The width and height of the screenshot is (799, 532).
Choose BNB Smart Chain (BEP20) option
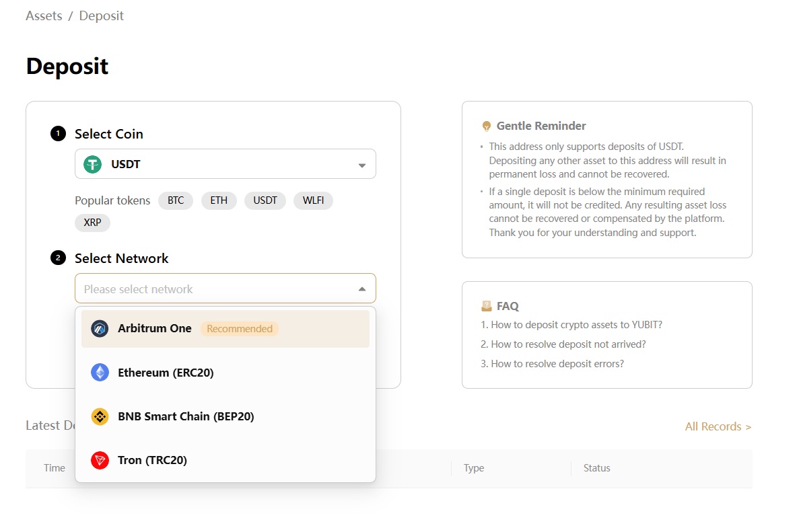[225, 416]
